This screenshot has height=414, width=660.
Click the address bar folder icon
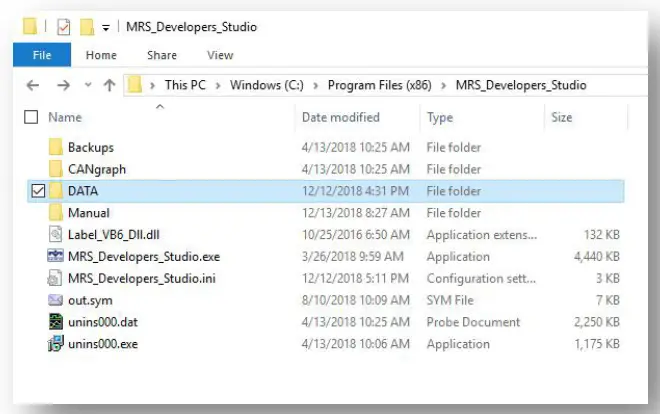click(x=134, y=85)
